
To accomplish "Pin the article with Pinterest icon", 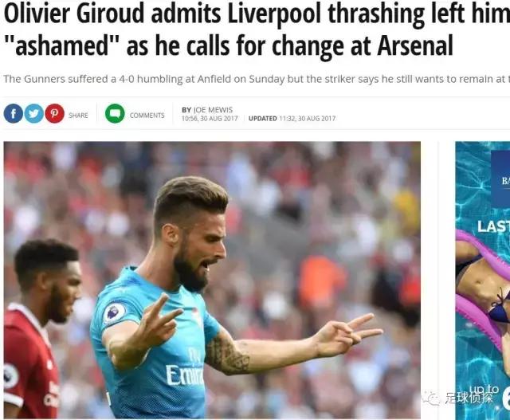I will [x=54, y=113].
